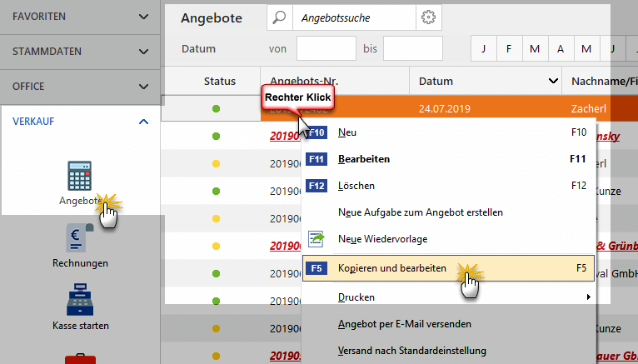
Task: Open the Angebote calculator icon
Action: click(80, 176)
